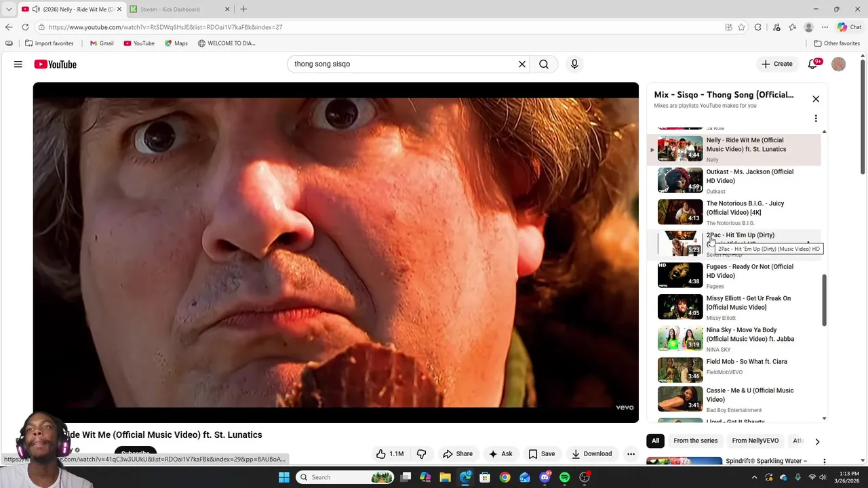The height and width of the screenshot is (488, 868).
Task: Open the Gmail bookmark
Action: (102, 43)
